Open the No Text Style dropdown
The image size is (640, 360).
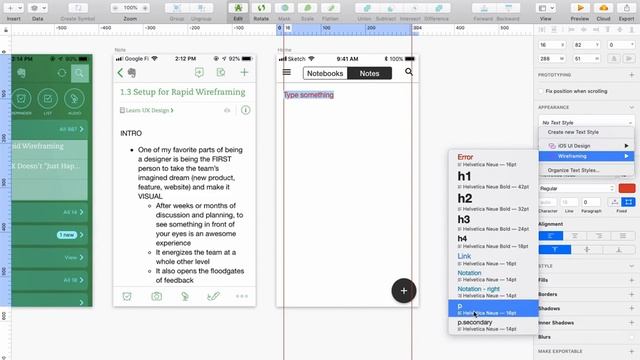tap(587, 122)
